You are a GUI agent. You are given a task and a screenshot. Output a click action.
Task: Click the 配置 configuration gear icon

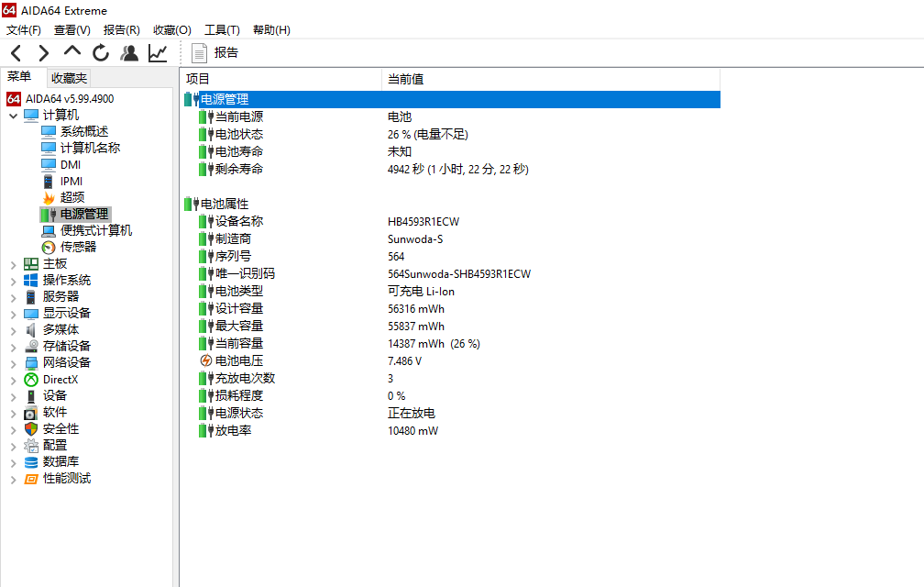30,446
